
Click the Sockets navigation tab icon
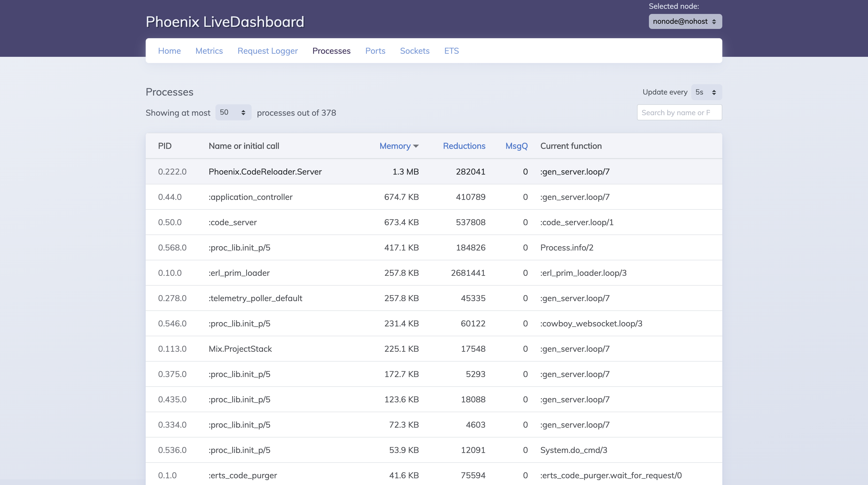click(415, 51)
